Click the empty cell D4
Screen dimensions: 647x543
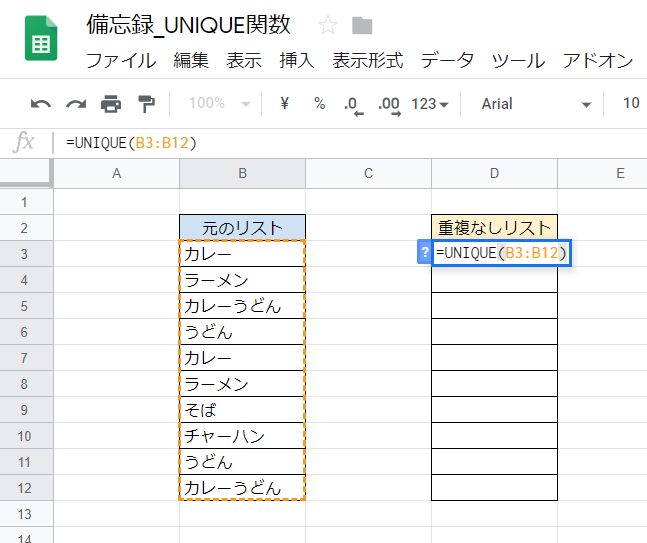tap(494, 280)
